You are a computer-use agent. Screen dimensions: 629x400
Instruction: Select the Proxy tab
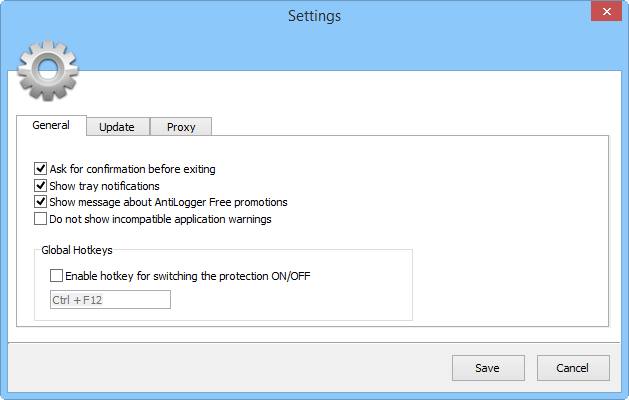click(181, 127)
